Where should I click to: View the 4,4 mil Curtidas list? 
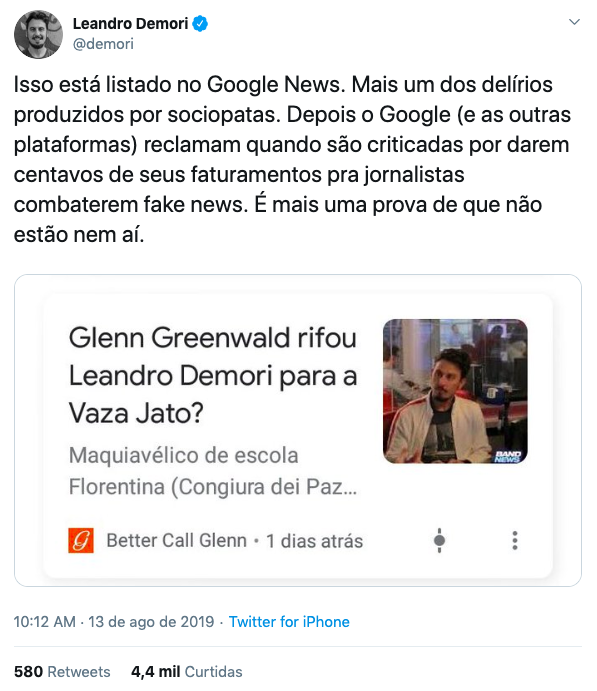(187, 672)
